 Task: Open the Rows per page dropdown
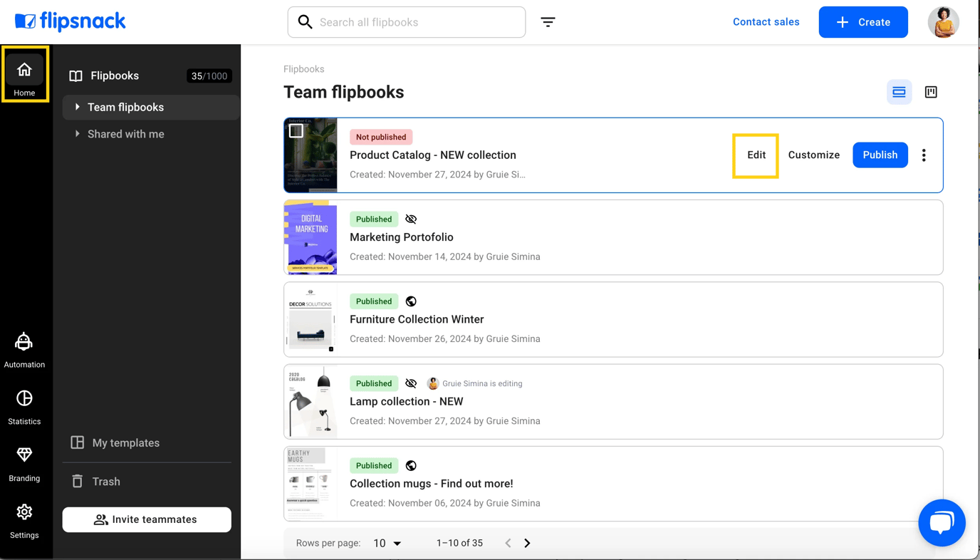click(386, 542)
